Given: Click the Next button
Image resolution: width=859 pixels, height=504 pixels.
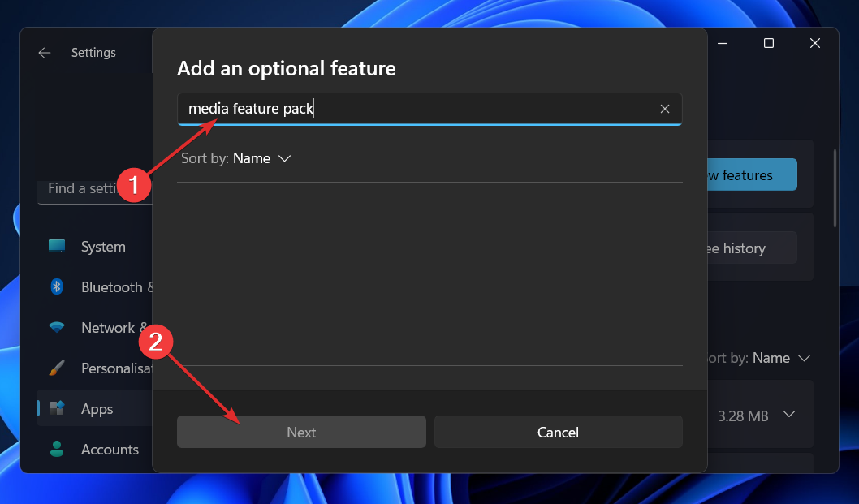Looking at the screenshot, I should pyautogui.click(x=301, y=432).
